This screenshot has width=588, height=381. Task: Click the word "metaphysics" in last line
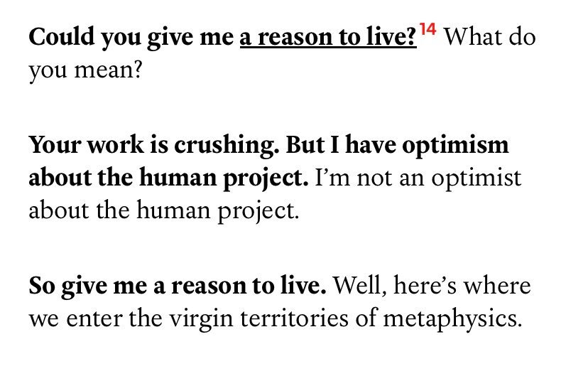tap(451, 318)
